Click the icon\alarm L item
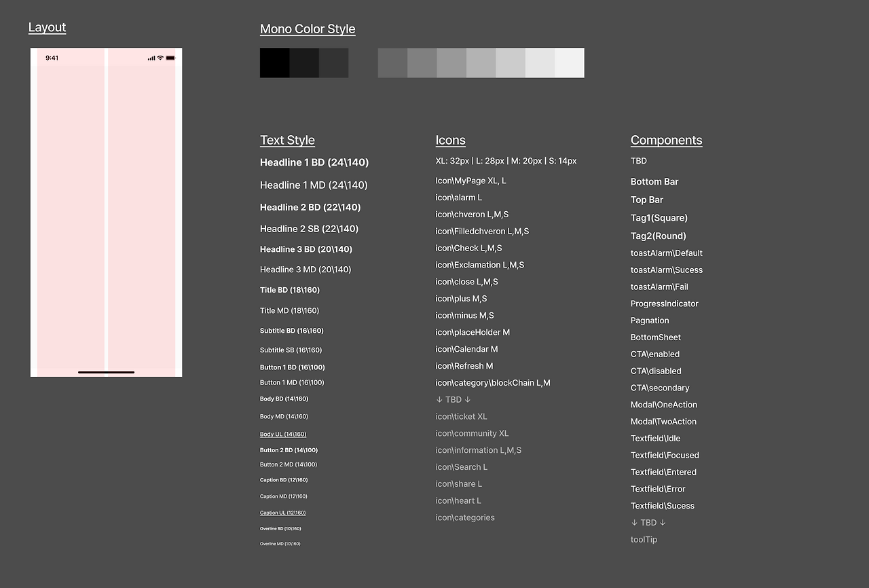Image resolution: width=869 pixels, height=588 pixels. pos(458,197)
